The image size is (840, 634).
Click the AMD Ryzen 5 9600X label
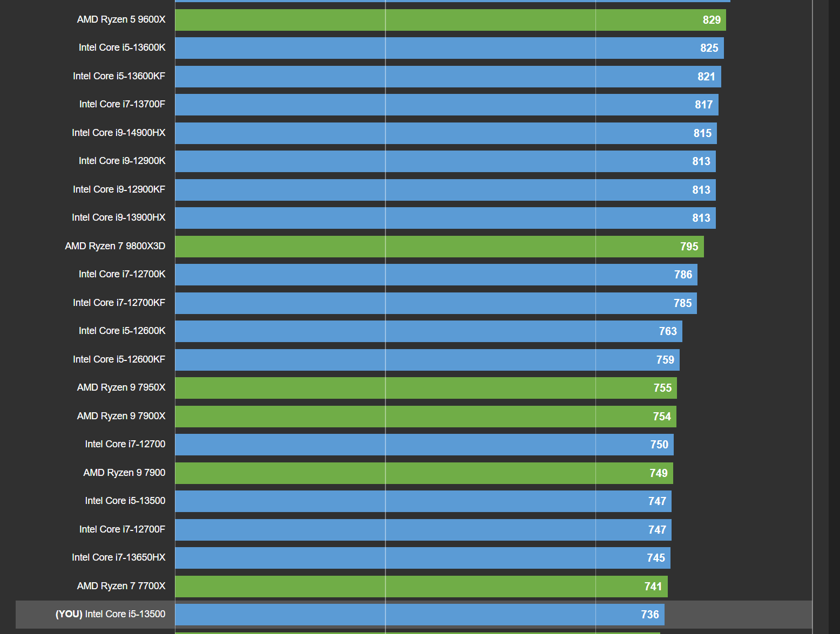point(121,19)
